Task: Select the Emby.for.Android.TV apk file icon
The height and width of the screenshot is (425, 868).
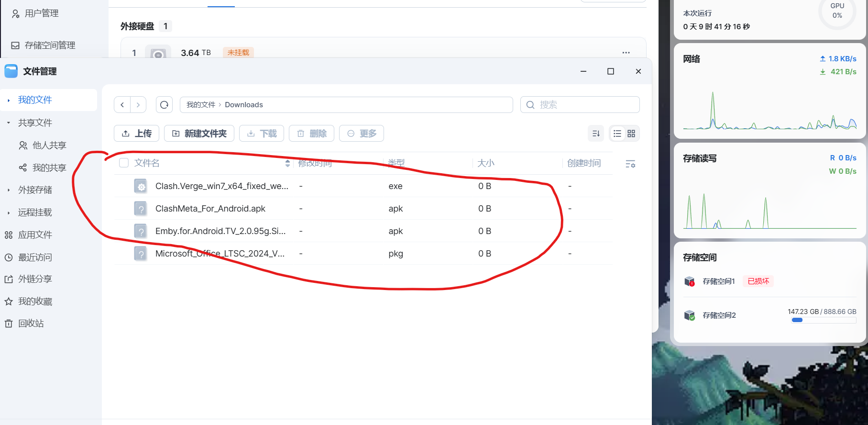Action: (141, 231)
